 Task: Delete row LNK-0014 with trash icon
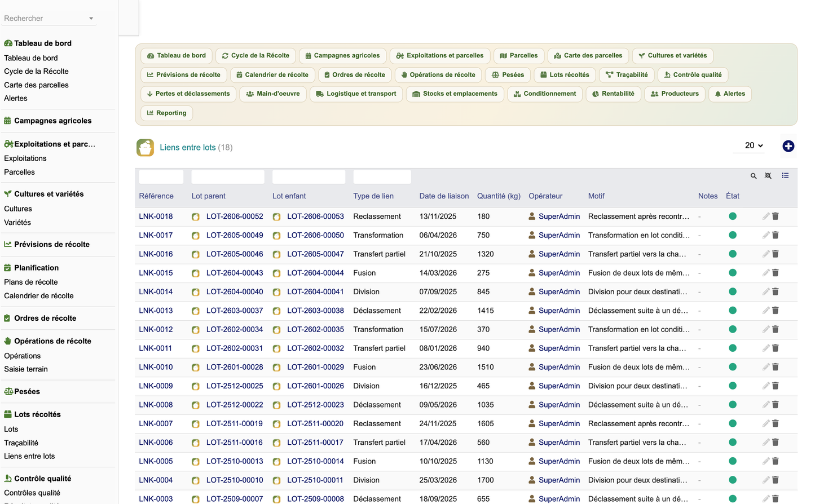[776, 291]
